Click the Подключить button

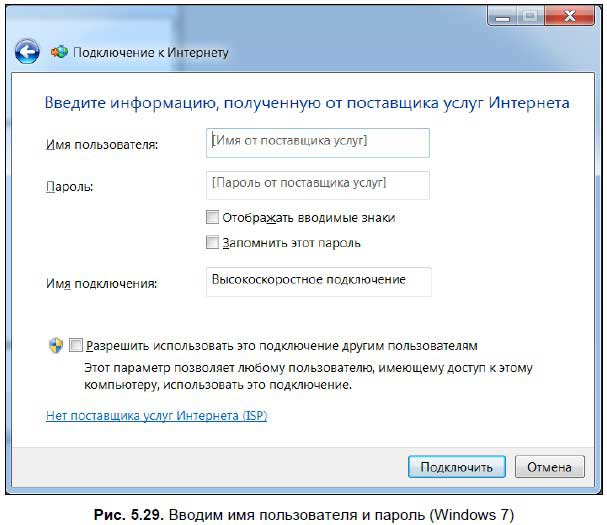(x=457, y=467)
